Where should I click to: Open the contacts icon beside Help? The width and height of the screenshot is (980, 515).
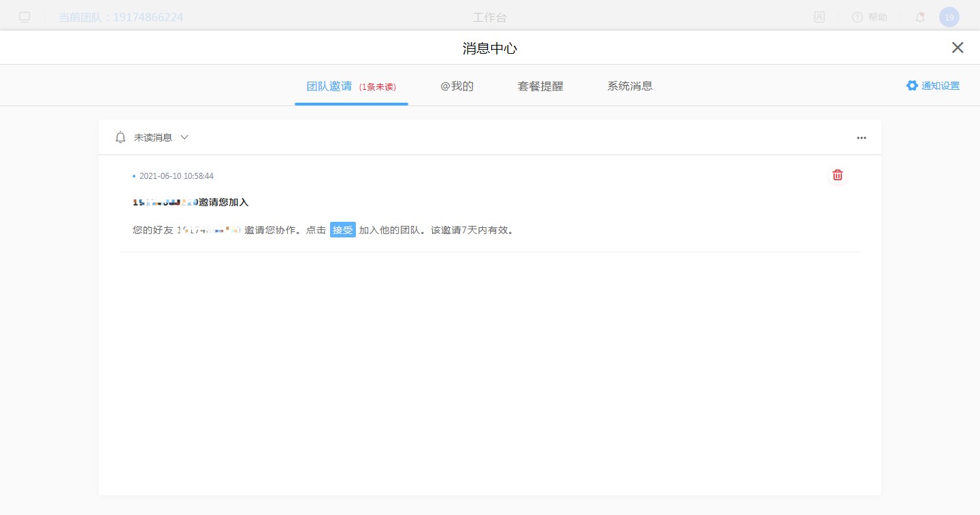pyautogui.click(x=819, y=17)
